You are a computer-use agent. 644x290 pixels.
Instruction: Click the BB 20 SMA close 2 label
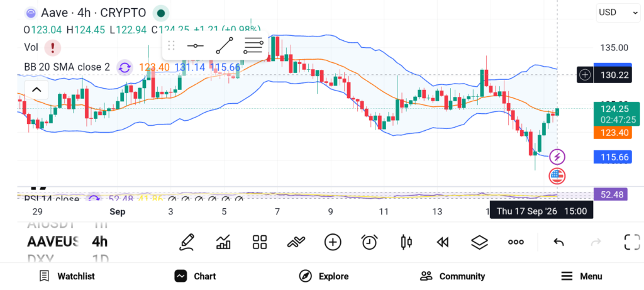pos(67,67)
